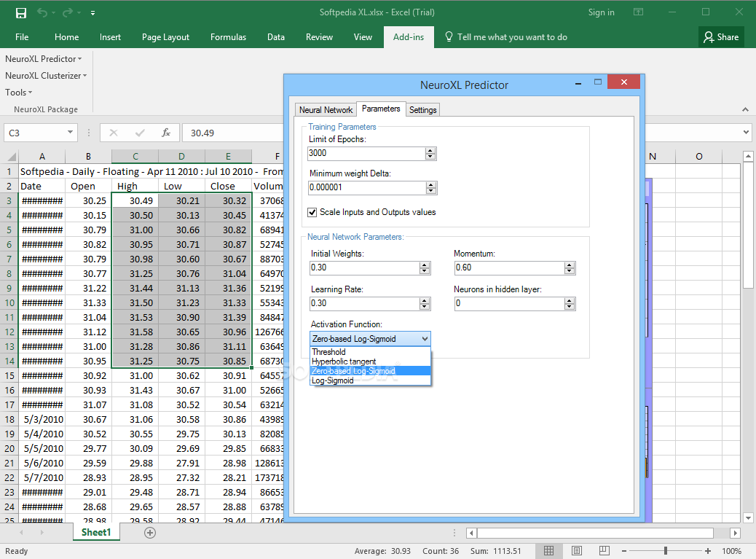Switch to Normal view icon

548,551
